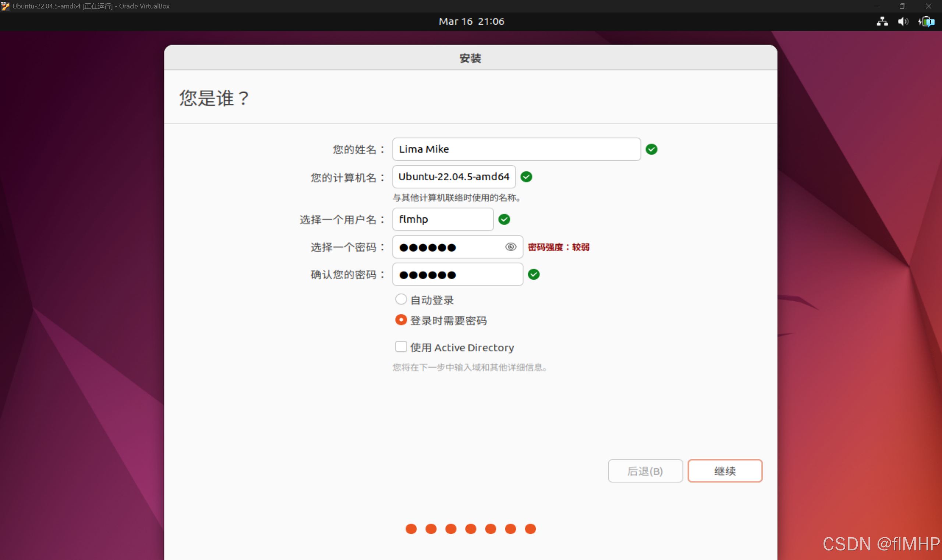Click the 确认您的密码 password field
The height and width of the screenshot is (560, 942).
457,274
